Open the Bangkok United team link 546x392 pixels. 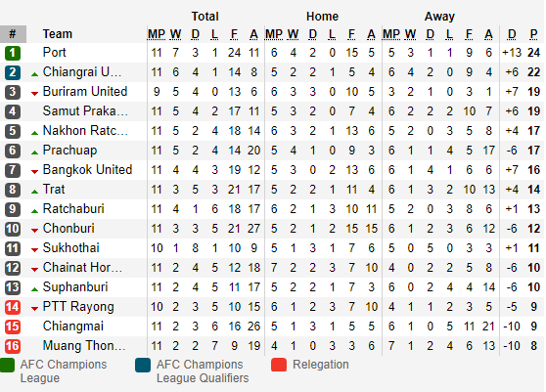(x=87, y=169)
